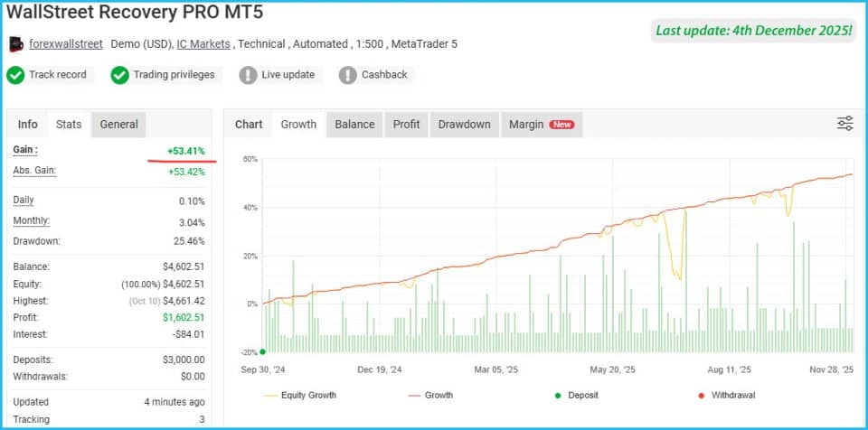This screenshot has width=868, height=430.
Task: Click the Track record green checkmark icon
Action: tap(15, 75)
